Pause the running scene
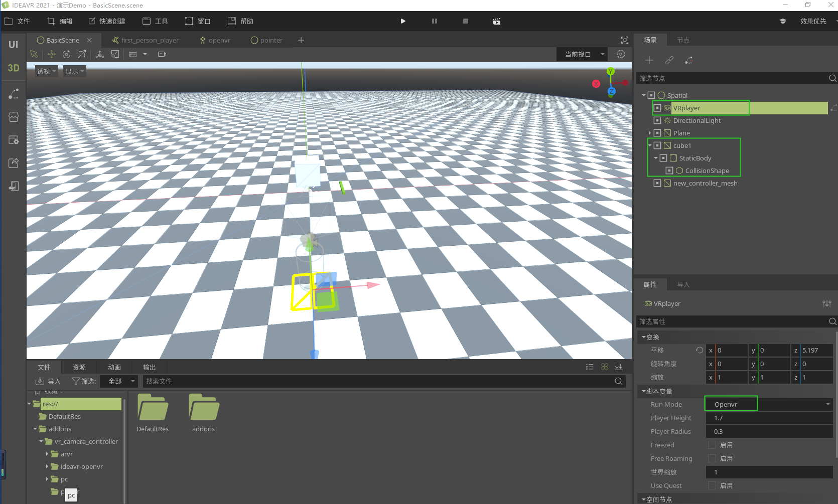 tap(435, 21)
